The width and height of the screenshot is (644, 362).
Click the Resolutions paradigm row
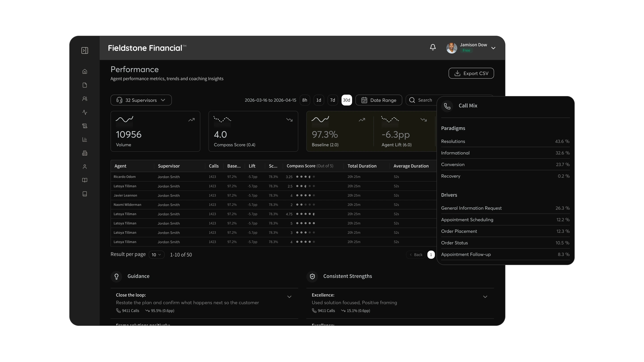click(505, 141)
